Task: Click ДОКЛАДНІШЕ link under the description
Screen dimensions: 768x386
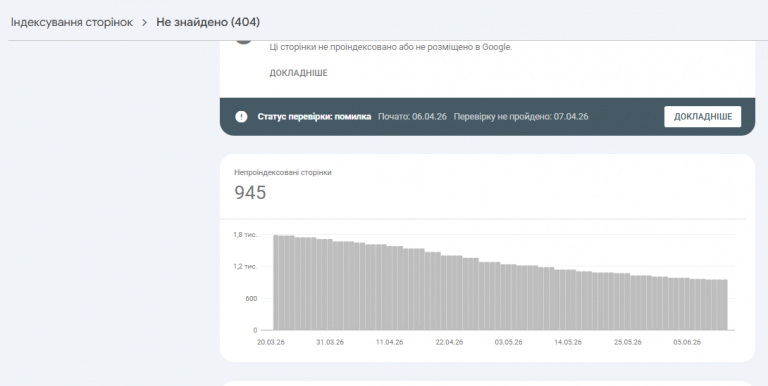Action: pos(298,73)
